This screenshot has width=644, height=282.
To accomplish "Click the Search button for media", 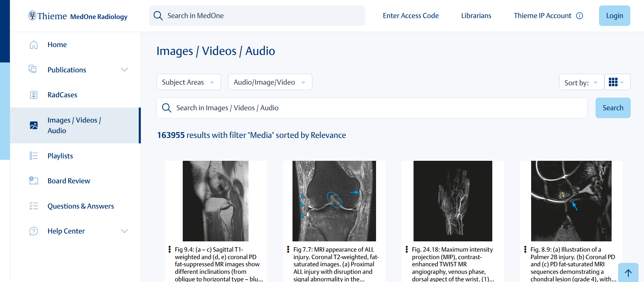I will point(613,108).
